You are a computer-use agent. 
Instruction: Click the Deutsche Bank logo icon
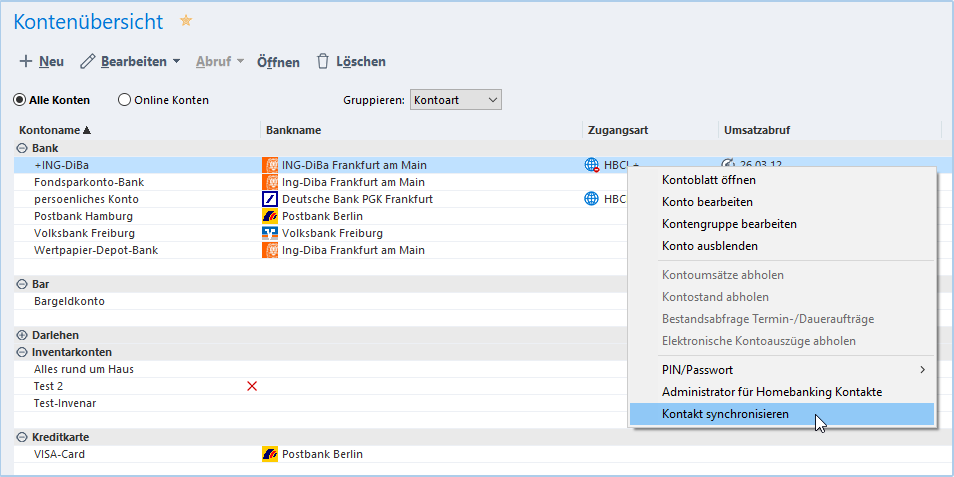269,199
